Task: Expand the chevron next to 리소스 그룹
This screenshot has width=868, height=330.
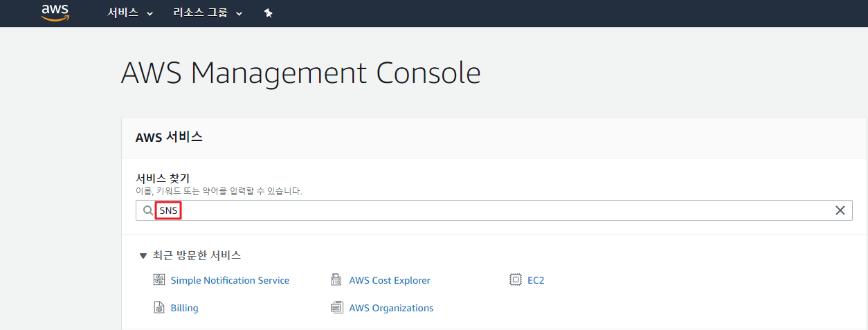Action: pyautogui.click(x=239, y=14)
